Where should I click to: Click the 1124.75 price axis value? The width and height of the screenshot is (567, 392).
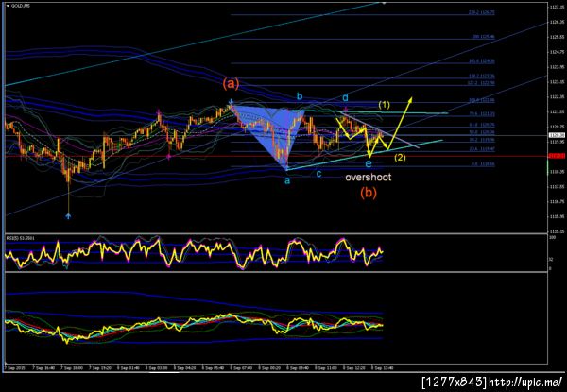pyautogui.click(x=556, y=52)
